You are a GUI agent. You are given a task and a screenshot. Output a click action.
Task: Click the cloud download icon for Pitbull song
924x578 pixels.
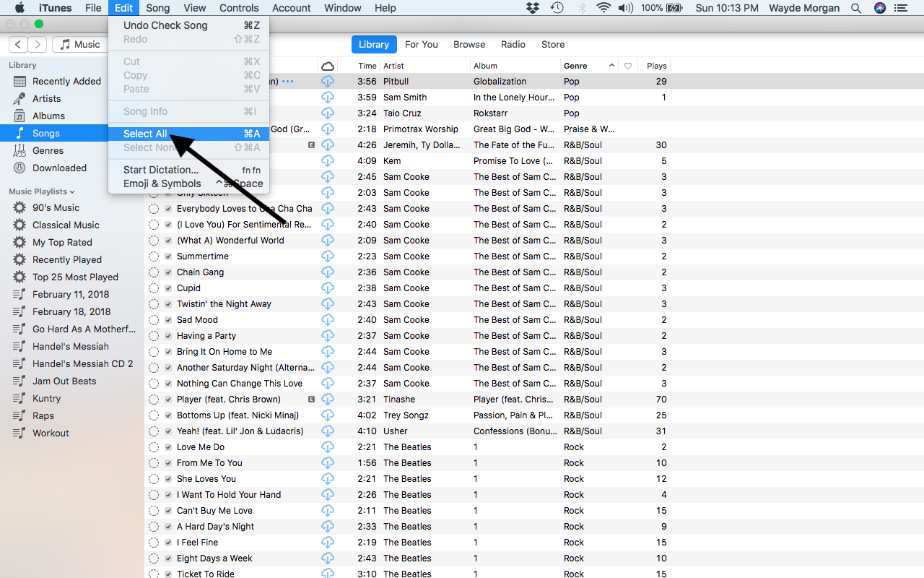(x=328, y=82)
